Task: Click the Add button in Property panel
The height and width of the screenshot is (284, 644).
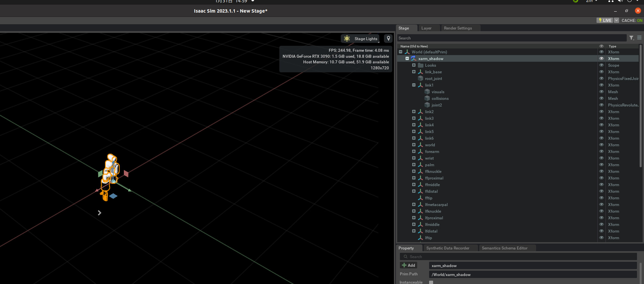Action: click(409, 265)
